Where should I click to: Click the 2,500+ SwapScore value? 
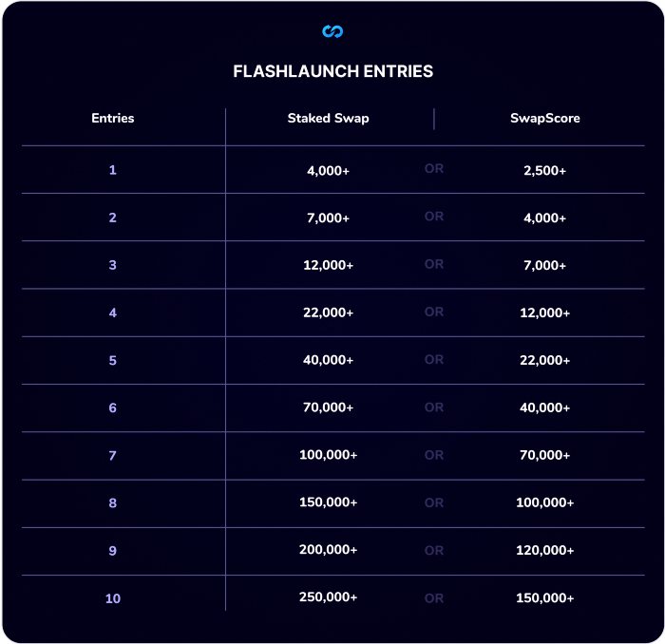(545, 171)
